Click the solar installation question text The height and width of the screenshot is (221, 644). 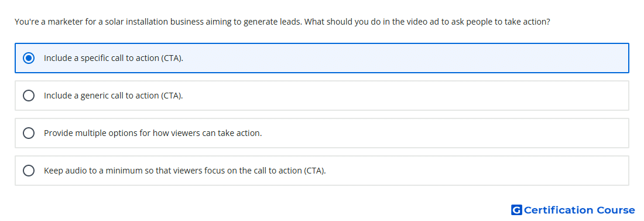pos(282,22)
